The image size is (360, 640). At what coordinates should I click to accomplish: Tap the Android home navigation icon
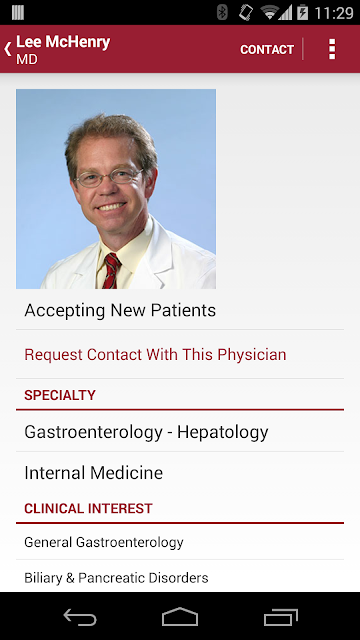click(x=180, y=616)
